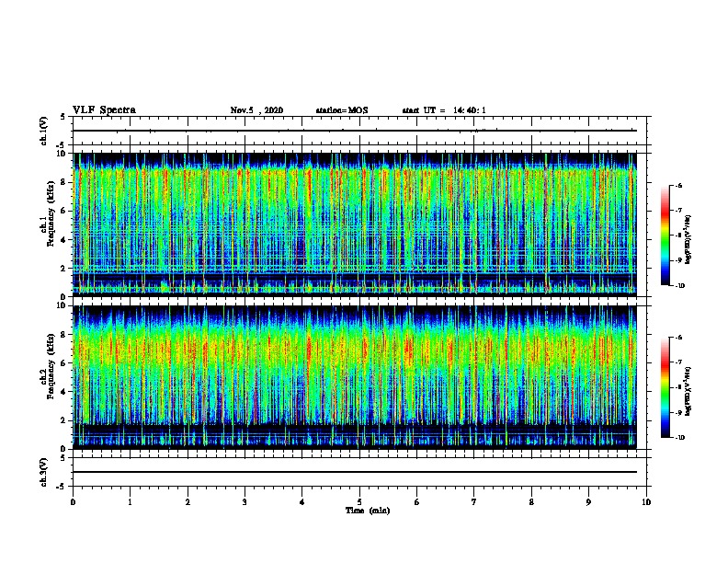728x563 pixels.
Task: Click the 10 kHz tick on ch.2 axis
Action: pyautogui.click(x=62, y=305)
